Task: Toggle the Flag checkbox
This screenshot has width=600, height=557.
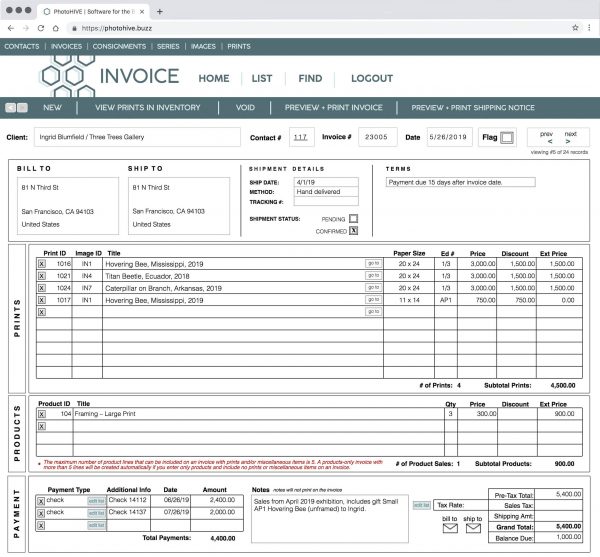Action: click(506, 136)
